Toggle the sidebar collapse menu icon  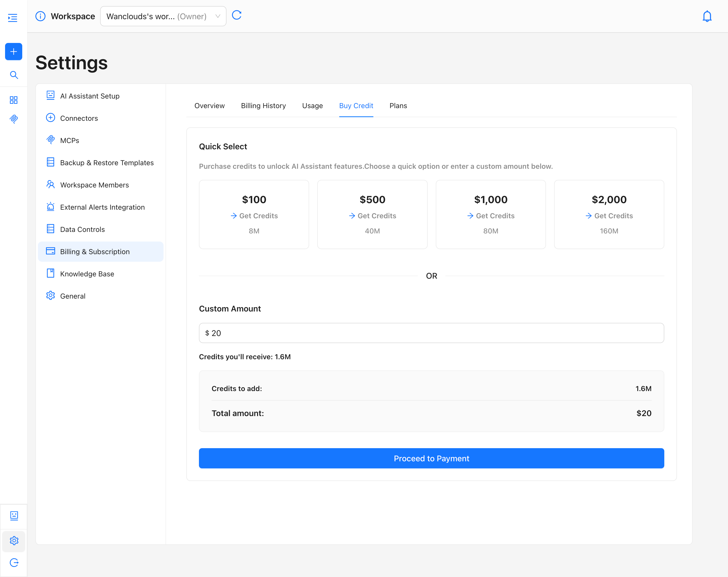(x=13, y=17)
